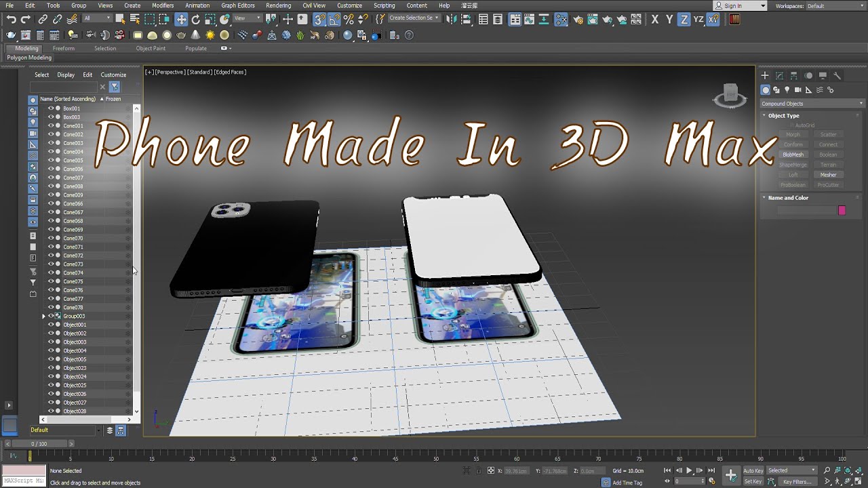
Task: Click the time slider showing 0 / 100
Action: (x=39, y=444)
